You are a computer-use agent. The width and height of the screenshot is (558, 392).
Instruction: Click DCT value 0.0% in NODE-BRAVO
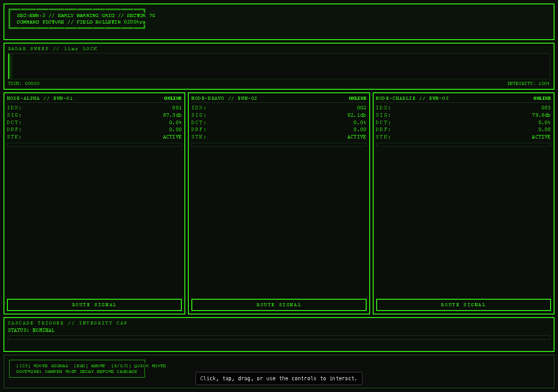pyautogui.click(x=360, y=123)
